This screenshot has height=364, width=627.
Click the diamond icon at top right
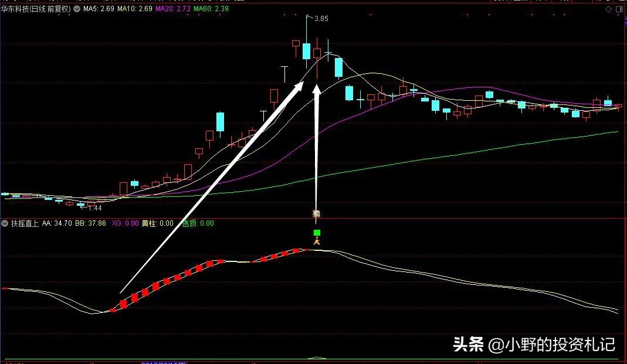tap(608, 9)
